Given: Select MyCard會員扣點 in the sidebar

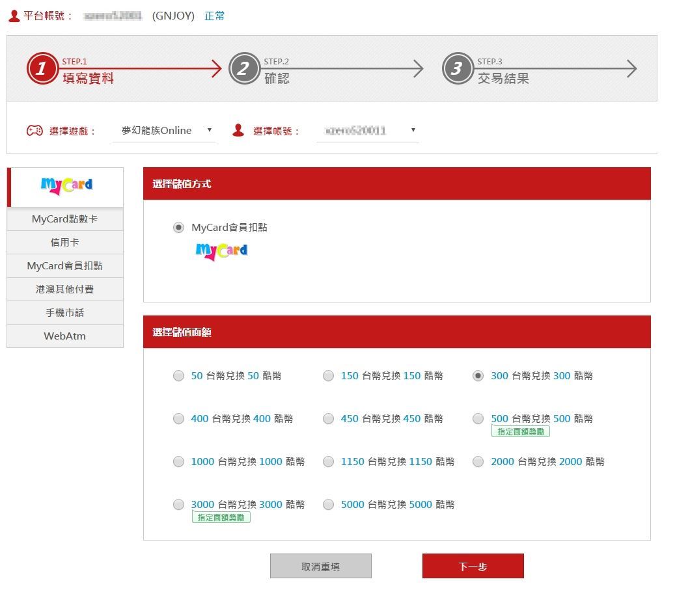Looking at the screenshot, I should coord(65,266).
